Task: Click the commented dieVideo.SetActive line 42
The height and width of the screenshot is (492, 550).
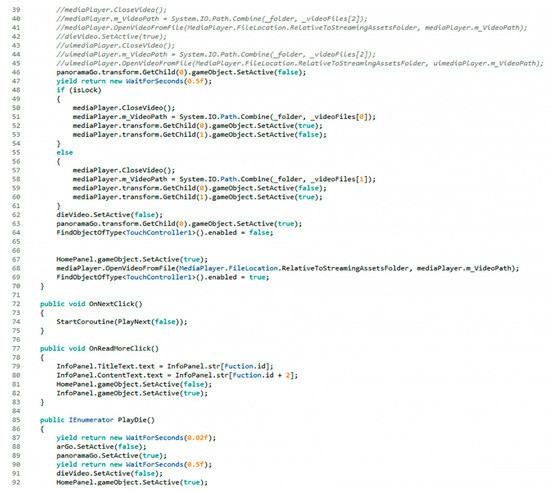Action: (x=111, y=37)
